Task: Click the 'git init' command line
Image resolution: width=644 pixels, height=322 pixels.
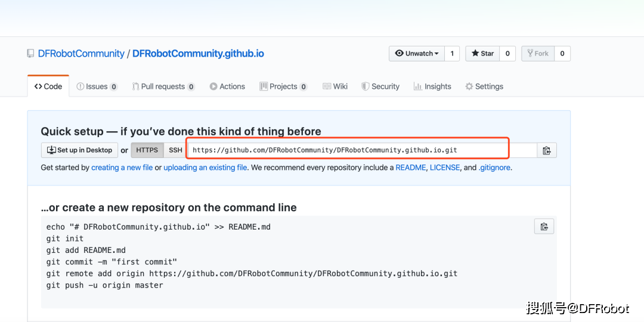Action: pyautogui.click(x=65, y=239)
